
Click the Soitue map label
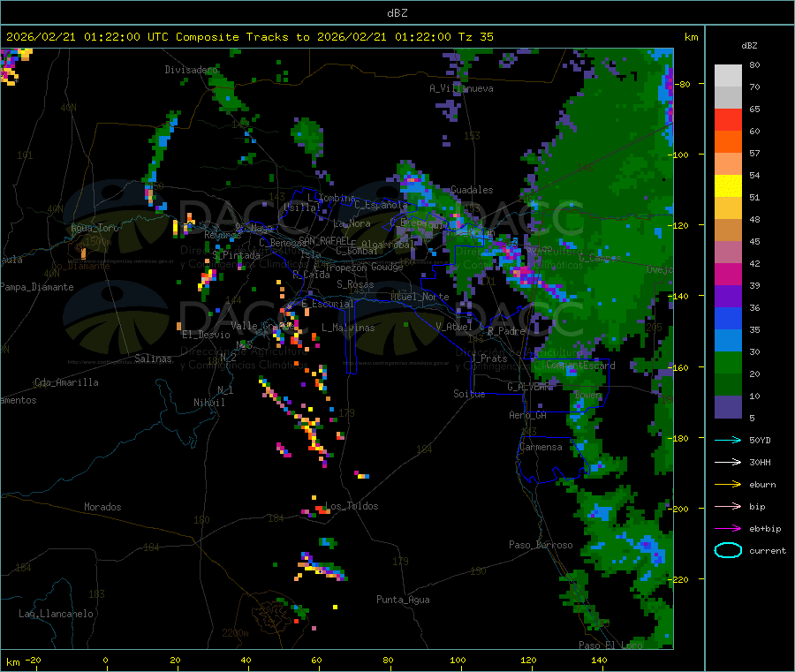pyautogui.click(x=469, y=394)
